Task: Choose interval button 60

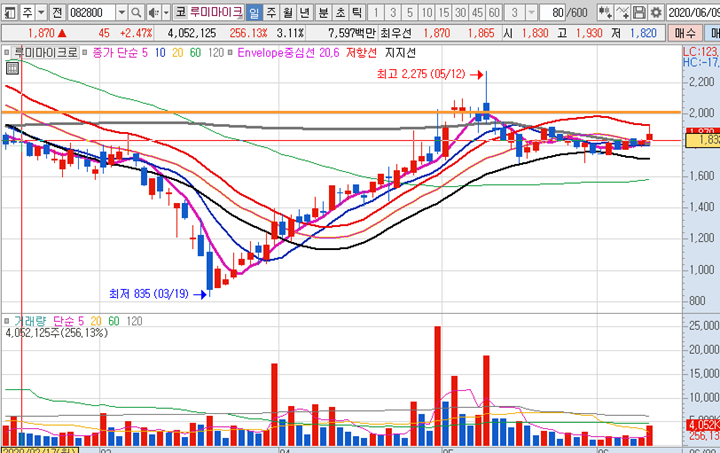Action: pos(494,12)
